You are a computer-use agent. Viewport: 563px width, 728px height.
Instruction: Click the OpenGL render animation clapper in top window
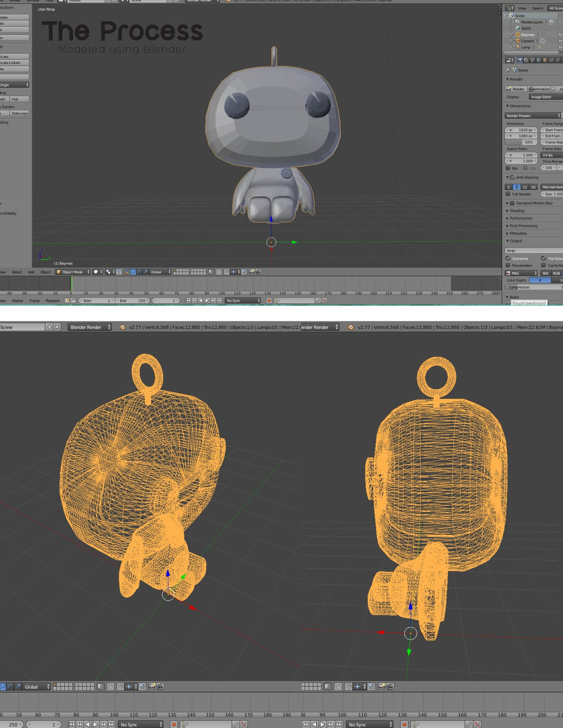[x=258, y=272]
